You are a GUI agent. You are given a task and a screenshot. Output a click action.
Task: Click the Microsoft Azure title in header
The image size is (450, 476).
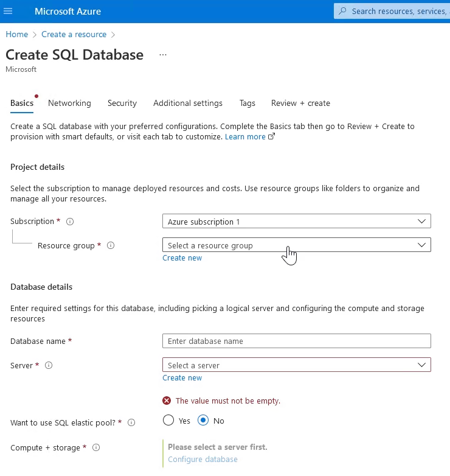67,11
